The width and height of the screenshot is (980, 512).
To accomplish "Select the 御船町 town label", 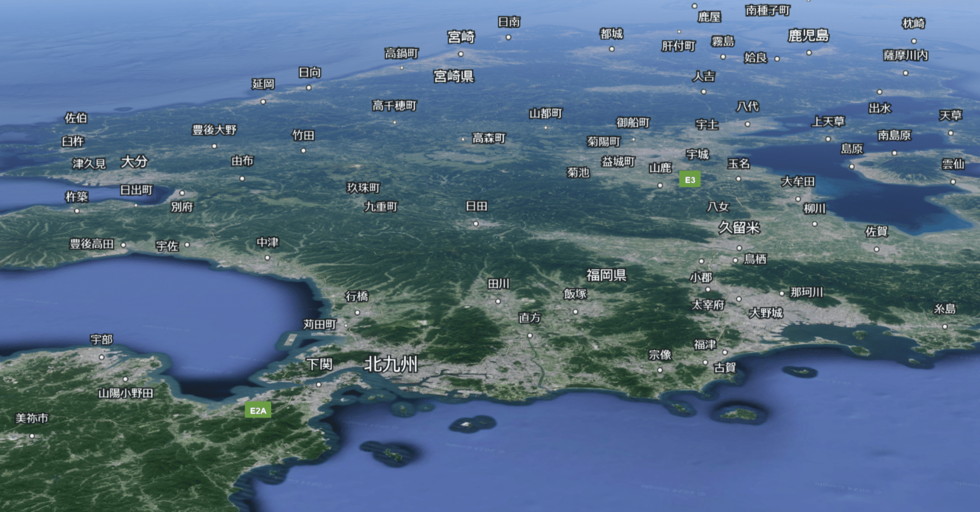I will click(633, 122).
